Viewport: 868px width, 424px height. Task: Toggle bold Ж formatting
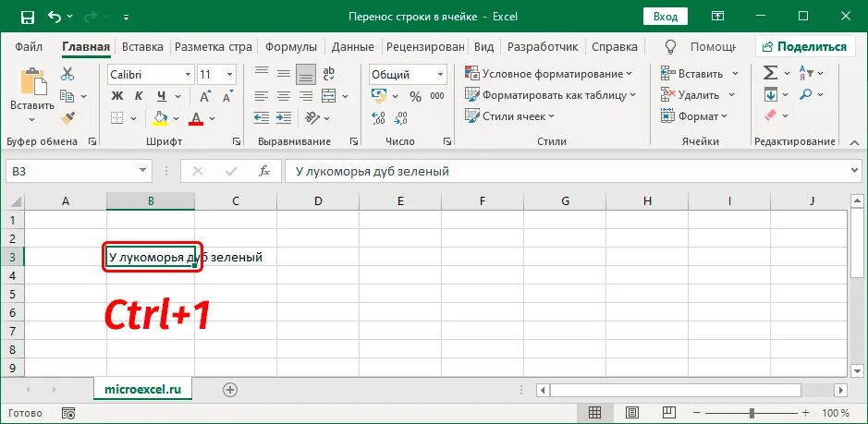coord(116,96)
